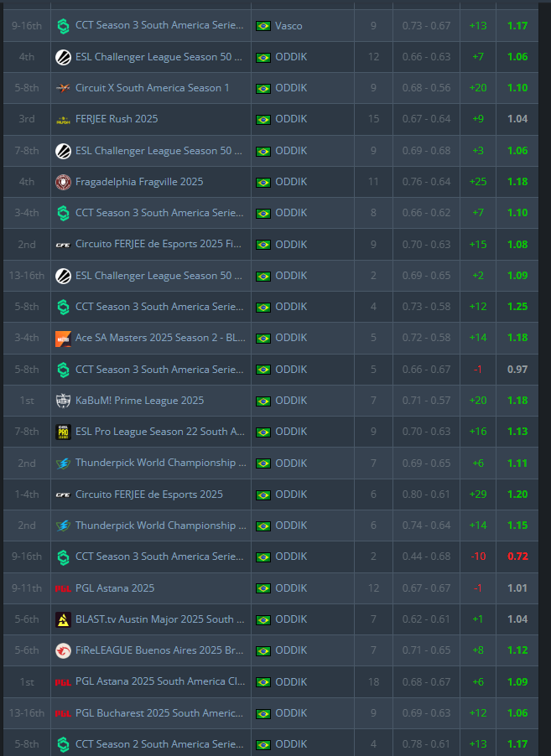Click the 18 maps value in the PGL Astana South America row
The height and width of the screenshot is (756, 551).
point(373,681)
